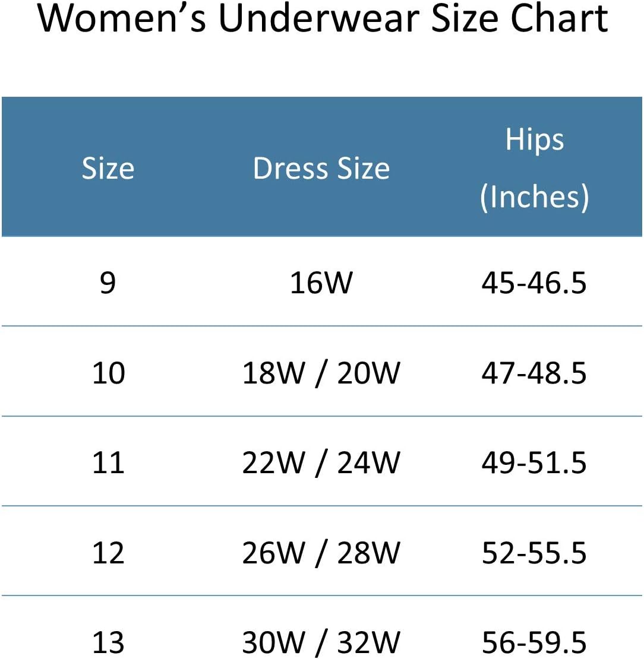Select the 18W / 20W dress size
The image size is (644, 659).
[321, 373]
